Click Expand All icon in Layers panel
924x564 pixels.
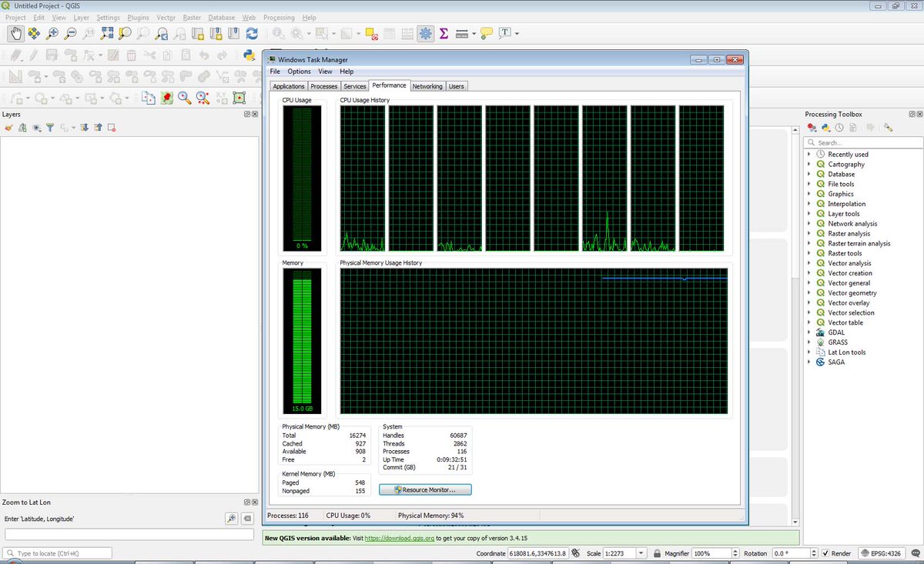(85, 128)
